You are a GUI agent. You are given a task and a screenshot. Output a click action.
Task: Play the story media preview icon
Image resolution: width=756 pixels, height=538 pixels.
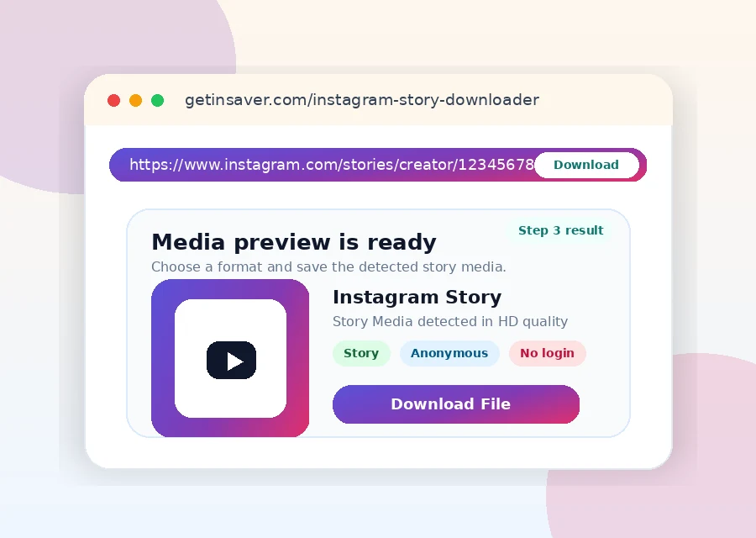[x=232, y=361]
